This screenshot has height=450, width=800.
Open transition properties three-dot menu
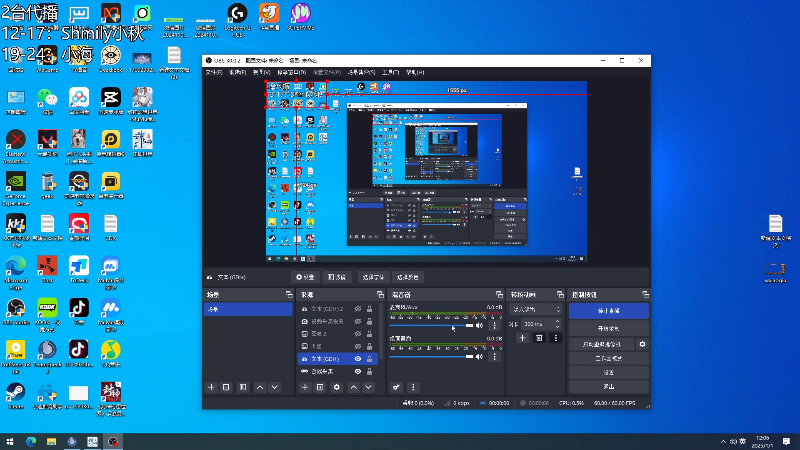[x=556, y=338]
